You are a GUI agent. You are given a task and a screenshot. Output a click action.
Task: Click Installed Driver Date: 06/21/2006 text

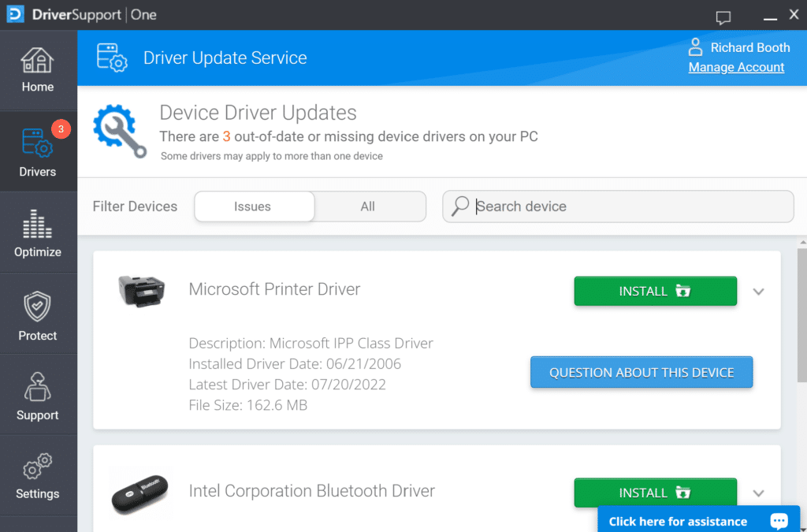click(295, 364)
